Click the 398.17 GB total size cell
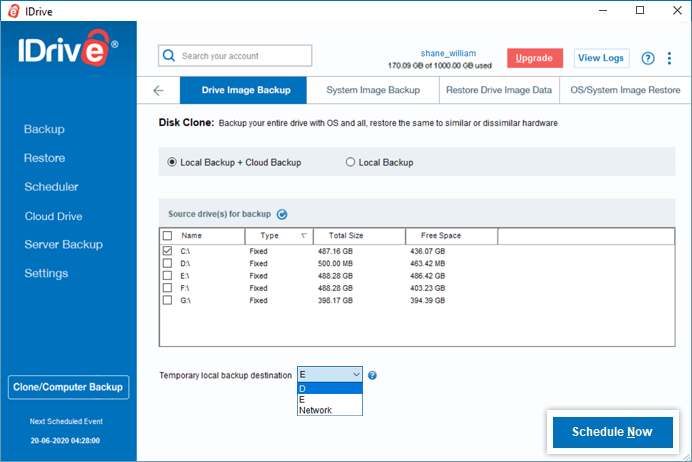 coord(335,300)
